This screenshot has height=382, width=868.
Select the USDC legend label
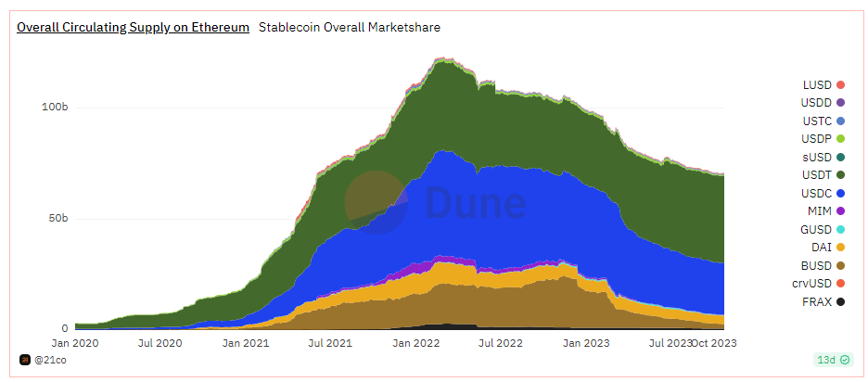pyautogui.click(x=816, y=193)
